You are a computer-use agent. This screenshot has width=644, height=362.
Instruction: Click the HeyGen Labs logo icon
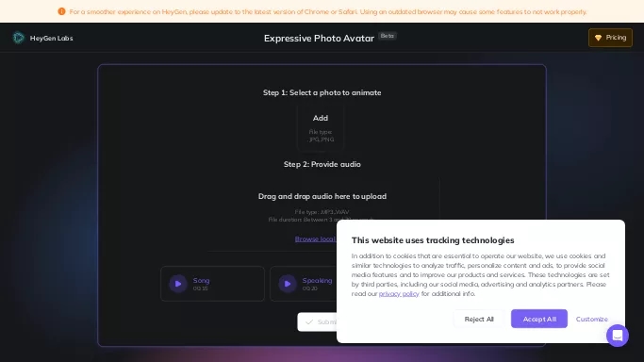pyautogui.click(x=19, y=38)
